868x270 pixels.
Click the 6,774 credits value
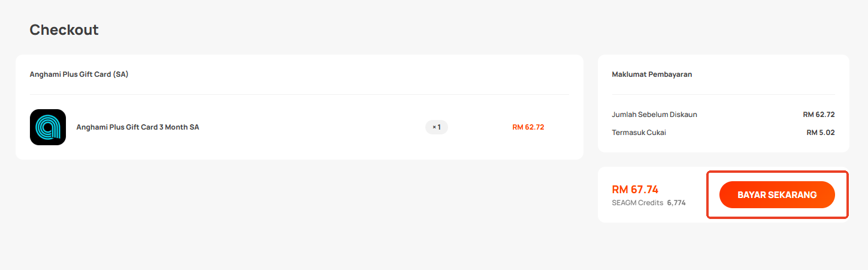pyautogui.click(x=676, y=203)
